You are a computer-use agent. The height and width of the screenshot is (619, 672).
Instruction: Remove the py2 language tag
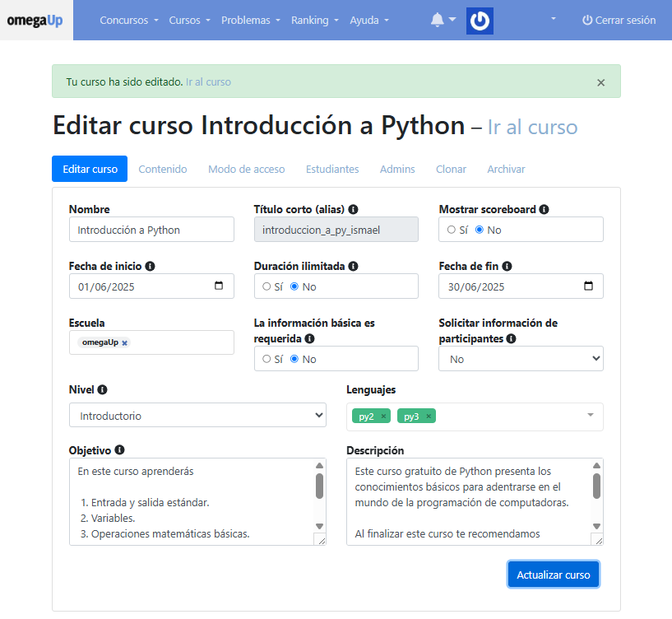(x=383, y=417)
